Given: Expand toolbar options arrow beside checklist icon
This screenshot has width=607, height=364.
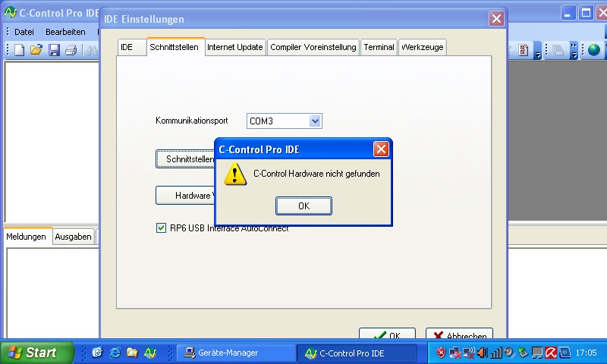Looking at the screenshot, I should click(x=538, y=51).
